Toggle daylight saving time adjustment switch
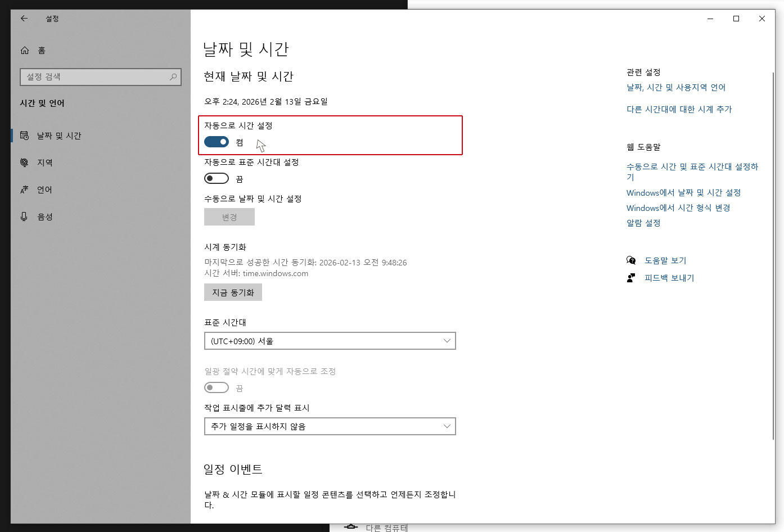784x532 pixels. [217, 387]
